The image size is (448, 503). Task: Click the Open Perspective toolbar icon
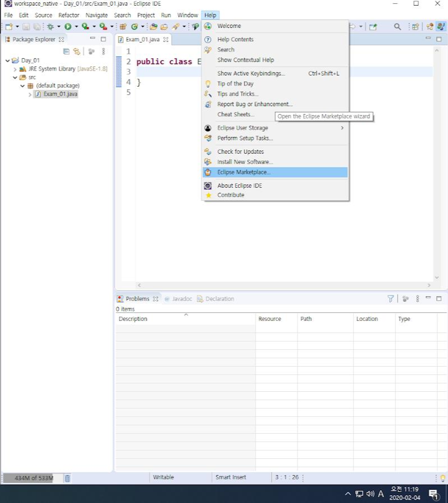click(415, 27)
